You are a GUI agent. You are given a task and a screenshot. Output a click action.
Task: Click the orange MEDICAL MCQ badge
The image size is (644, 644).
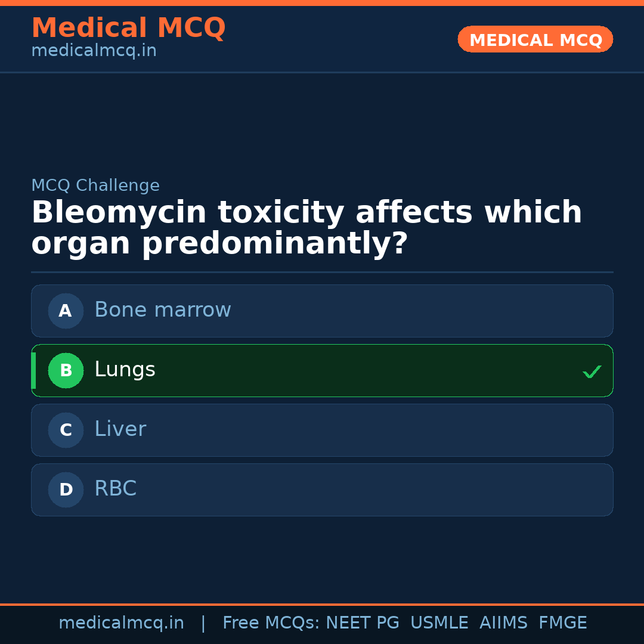pos(535,40)
